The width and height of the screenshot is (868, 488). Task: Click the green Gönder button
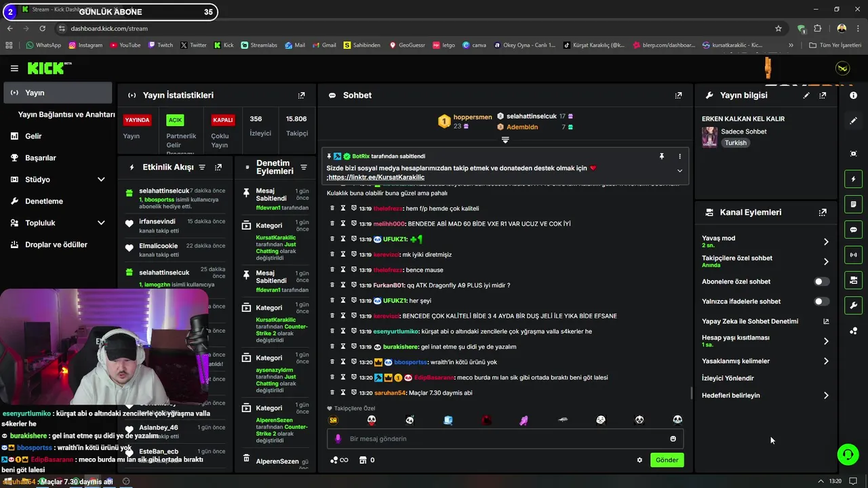click(667, 460)
